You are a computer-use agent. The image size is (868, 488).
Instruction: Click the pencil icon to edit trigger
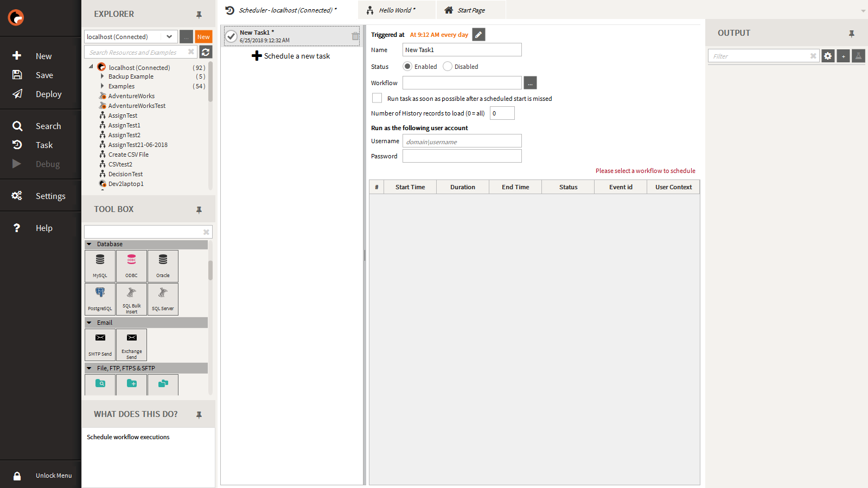coord(478,35)
